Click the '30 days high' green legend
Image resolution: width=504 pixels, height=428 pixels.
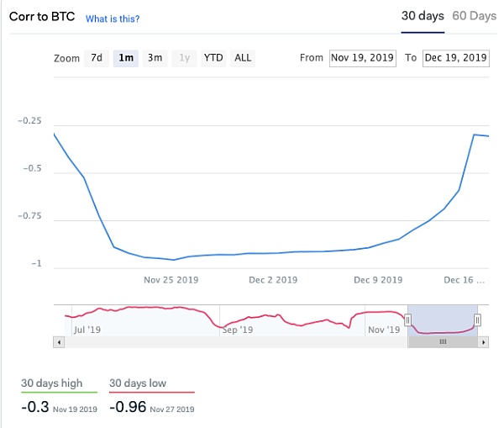pyautogui.click(x=52, y=383)
